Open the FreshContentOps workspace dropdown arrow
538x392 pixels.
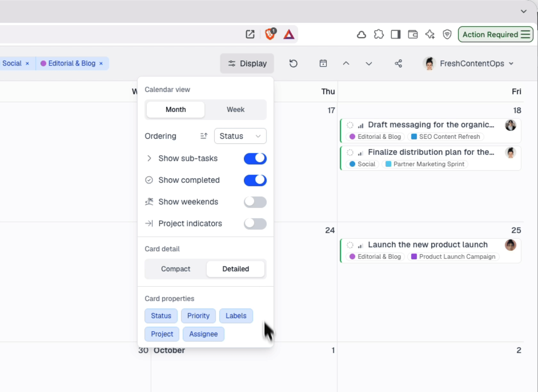click(511, 63)
